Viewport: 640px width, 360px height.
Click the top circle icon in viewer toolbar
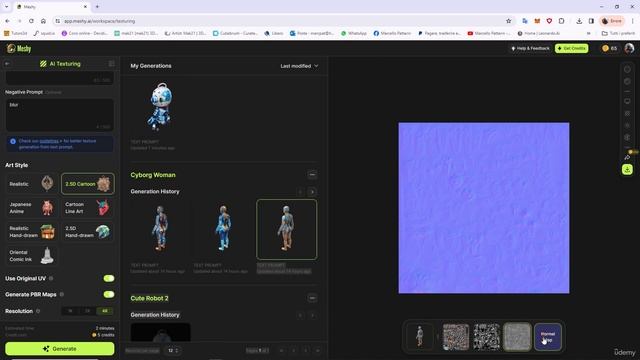(x=627, y=69)
